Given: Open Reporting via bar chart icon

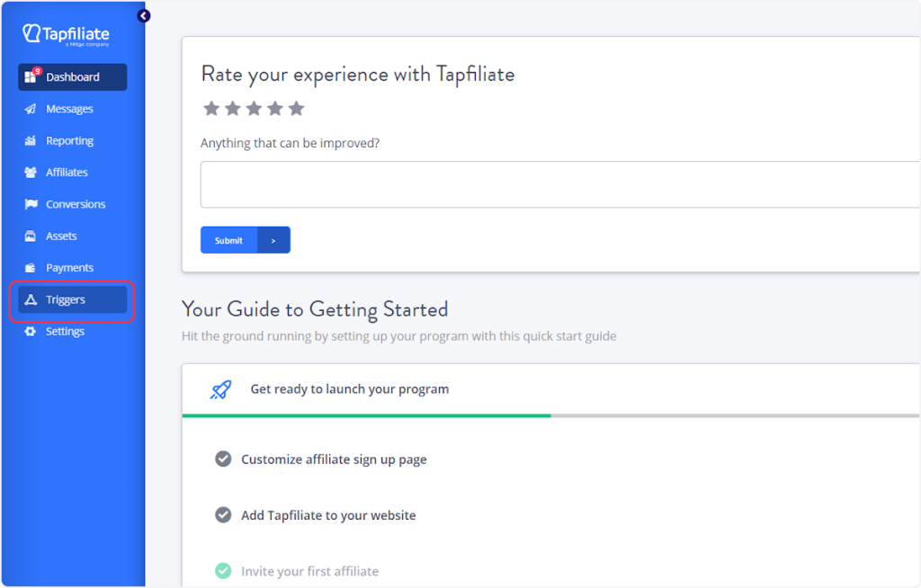Looking at the screenshot, I should coord(31,141).
